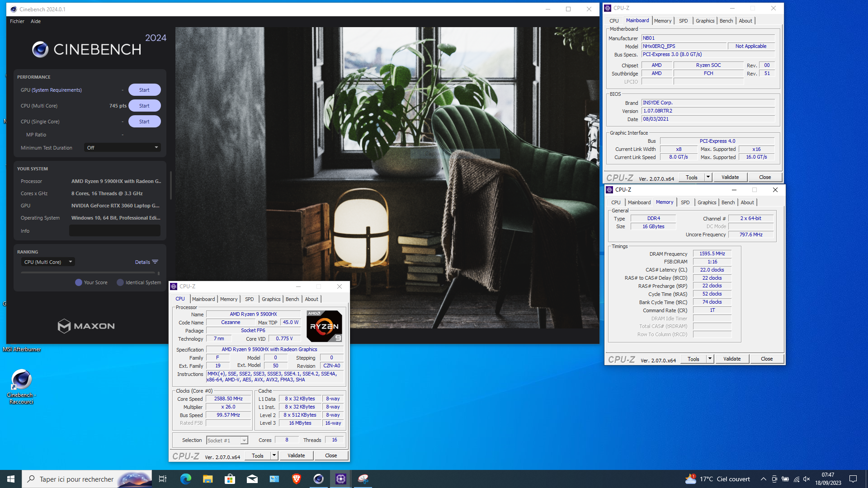Screen dimensions: 868x488
Task: Select CPU tab in Mainboard CPU-Z window
Action: point(614,21)
